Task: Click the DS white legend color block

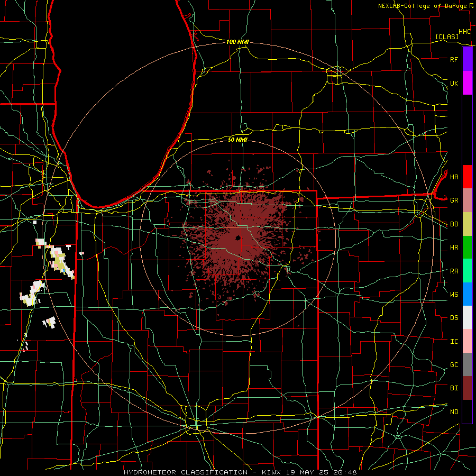Action: click(467, 317)
